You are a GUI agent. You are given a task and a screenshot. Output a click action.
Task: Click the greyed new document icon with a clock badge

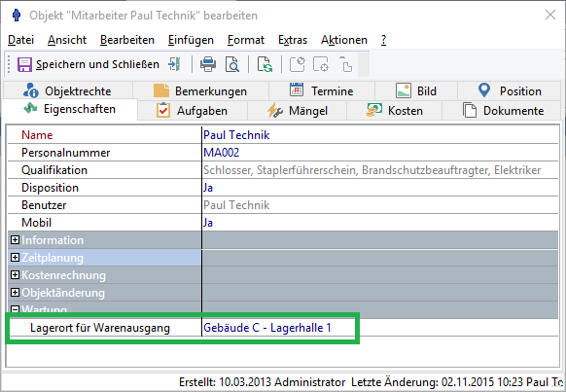[x=298, y=64]
